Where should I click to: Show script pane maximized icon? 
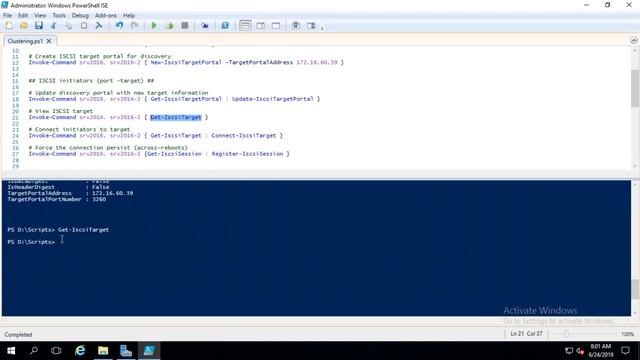tap(276, 26)
